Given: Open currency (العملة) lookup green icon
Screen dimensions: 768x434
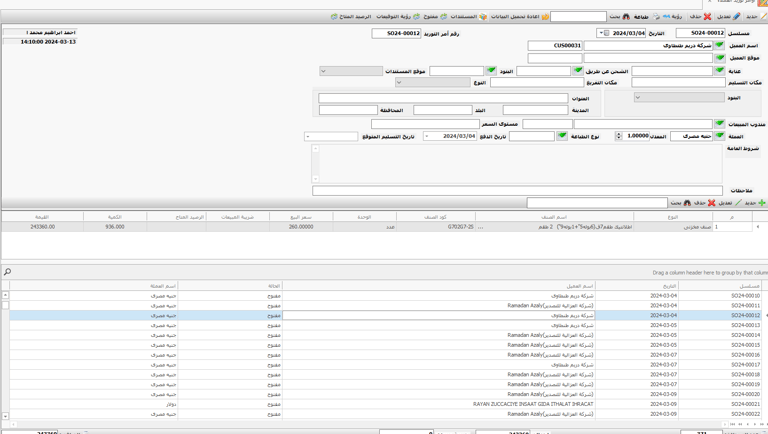Looking at the screenshot, I should [719, 136].
